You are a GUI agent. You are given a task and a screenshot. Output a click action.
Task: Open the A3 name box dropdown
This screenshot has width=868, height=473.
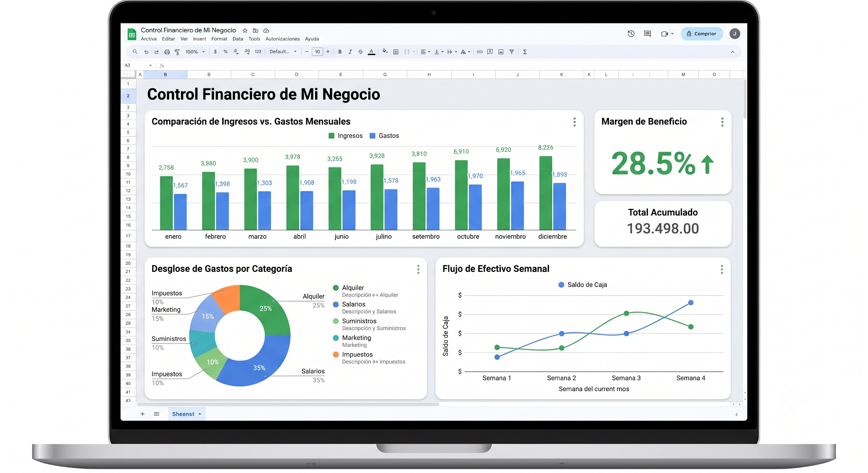(x=151, y=65)
